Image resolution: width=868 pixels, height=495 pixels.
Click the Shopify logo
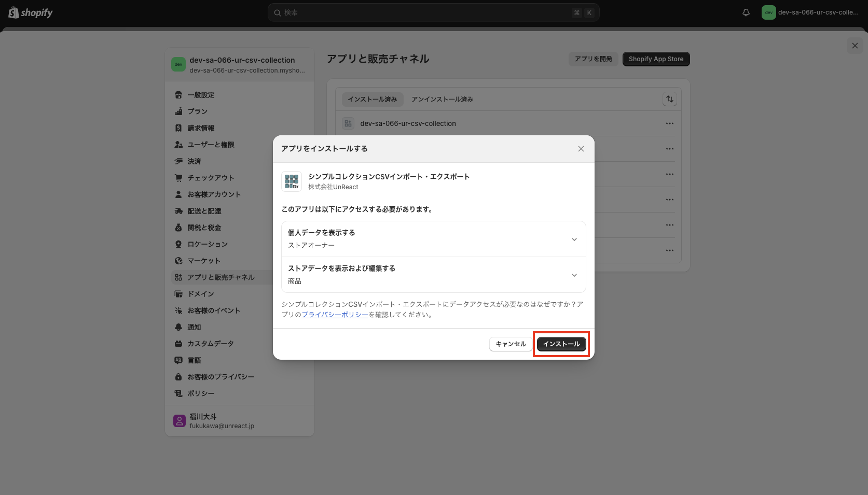pos(31,12)
